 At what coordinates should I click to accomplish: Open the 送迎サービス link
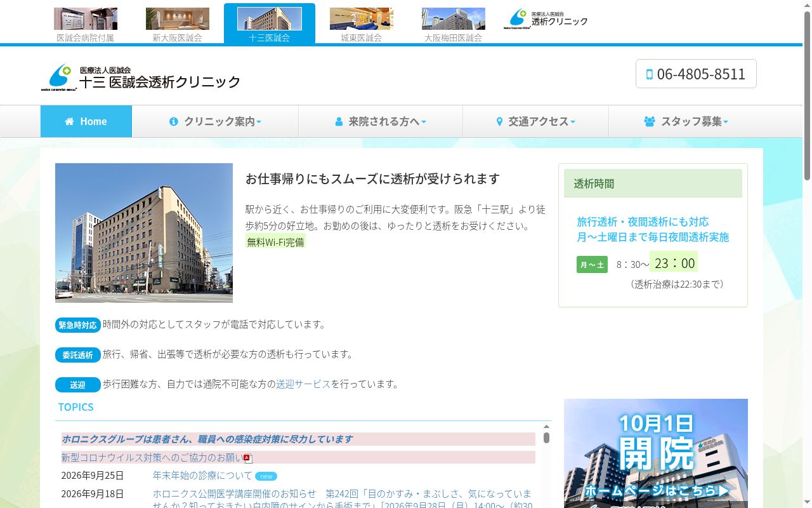[x=303, y=384]
